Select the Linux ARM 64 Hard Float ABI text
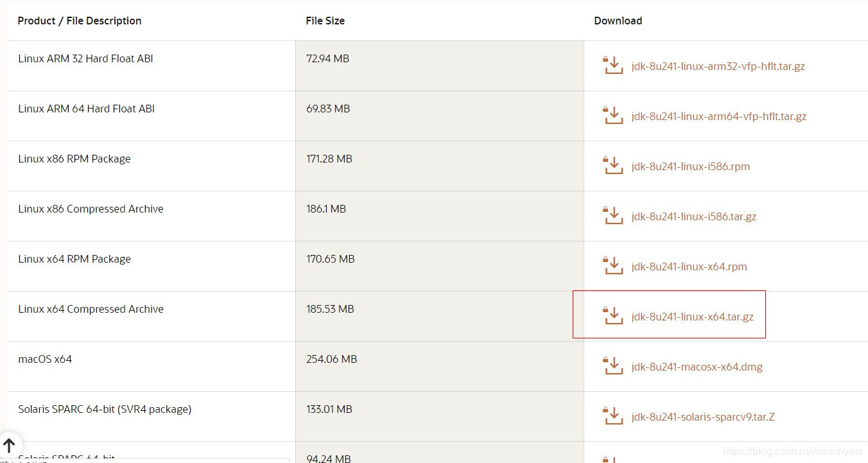Image resolution: width=868 pixels, height=463 pixels. tap(86, 109)
